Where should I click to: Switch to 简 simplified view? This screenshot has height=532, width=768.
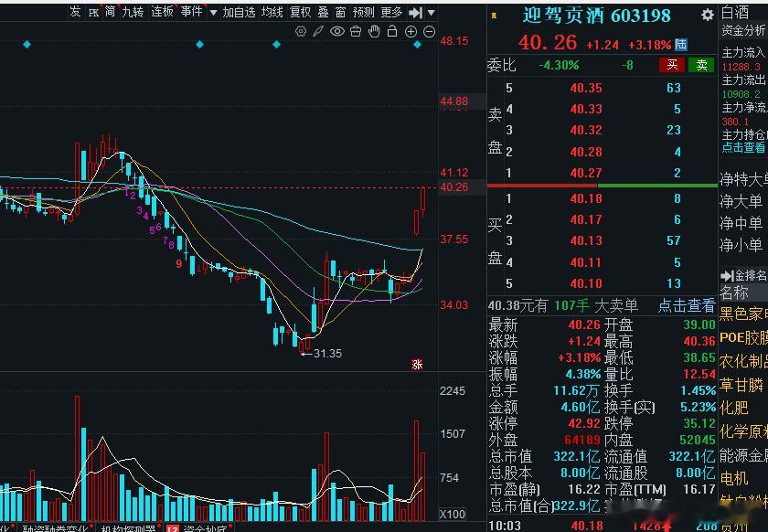click(x=111, y=12)
